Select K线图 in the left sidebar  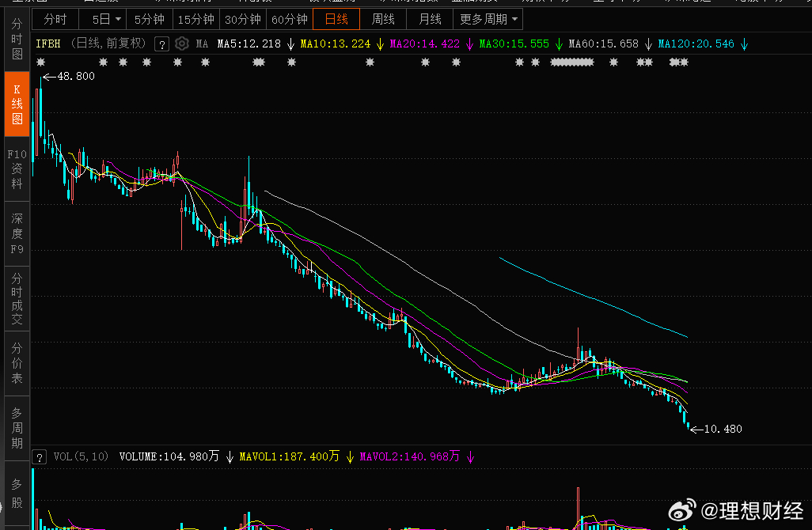coord(17,104)
